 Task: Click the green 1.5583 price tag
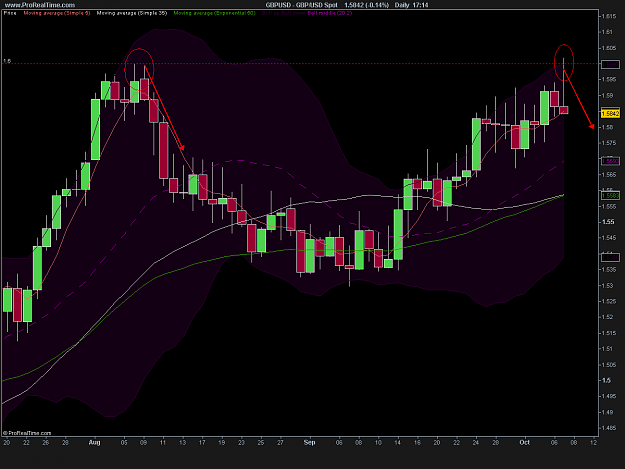pyautogui.click(x=610, y=196)
